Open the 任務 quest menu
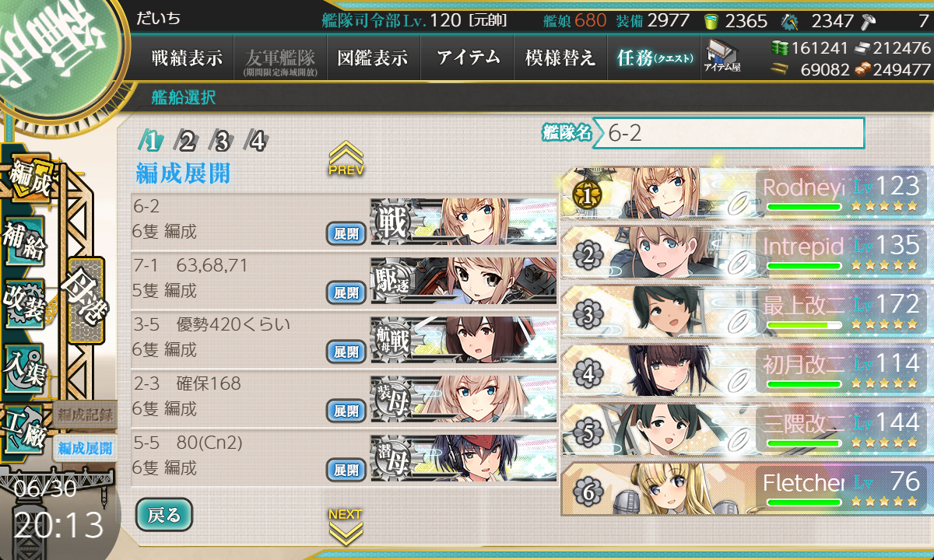Viewport: 934px width, 560px height. (x=654, y=58)
